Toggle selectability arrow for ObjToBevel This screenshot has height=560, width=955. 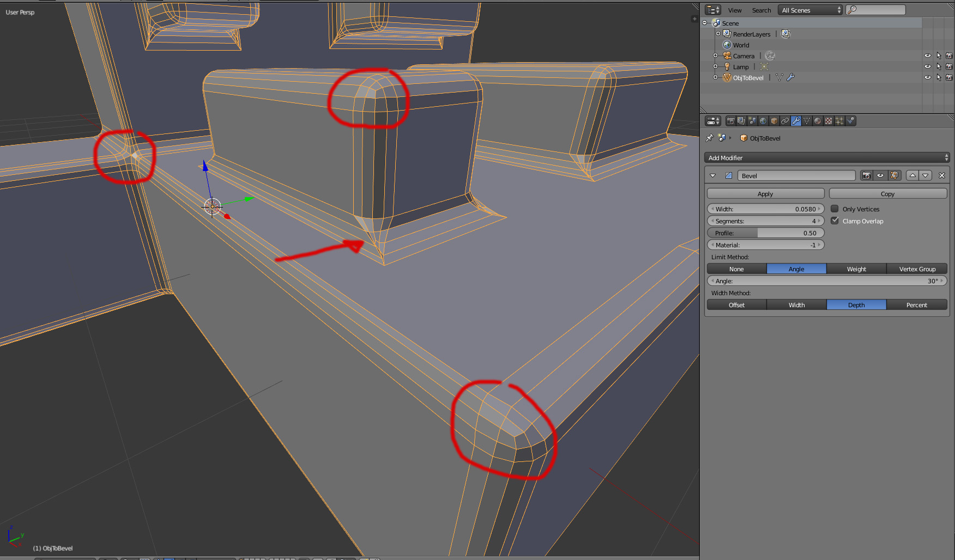point(939,77)
